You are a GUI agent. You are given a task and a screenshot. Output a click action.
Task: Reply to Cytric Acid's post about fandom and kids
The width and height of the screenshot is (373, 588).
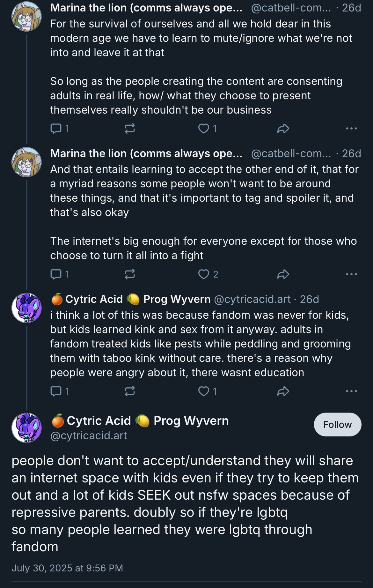coord(56,391)
